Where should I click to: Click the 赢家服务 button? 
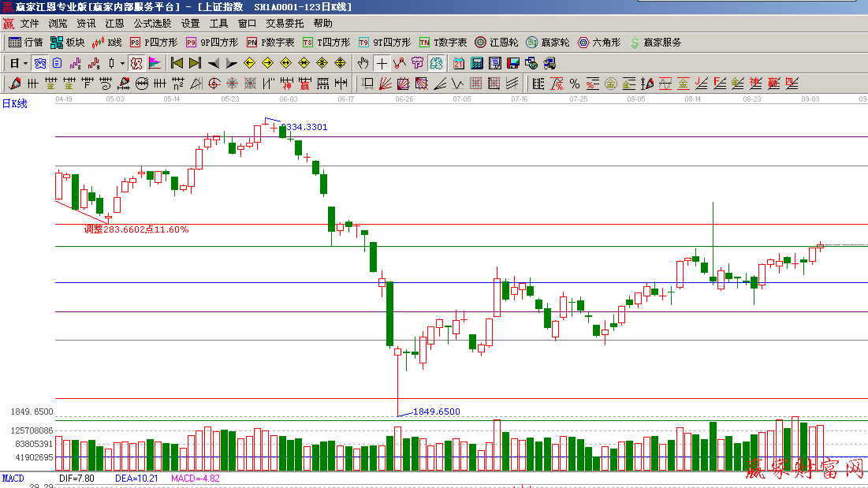(x=654, y=43)
